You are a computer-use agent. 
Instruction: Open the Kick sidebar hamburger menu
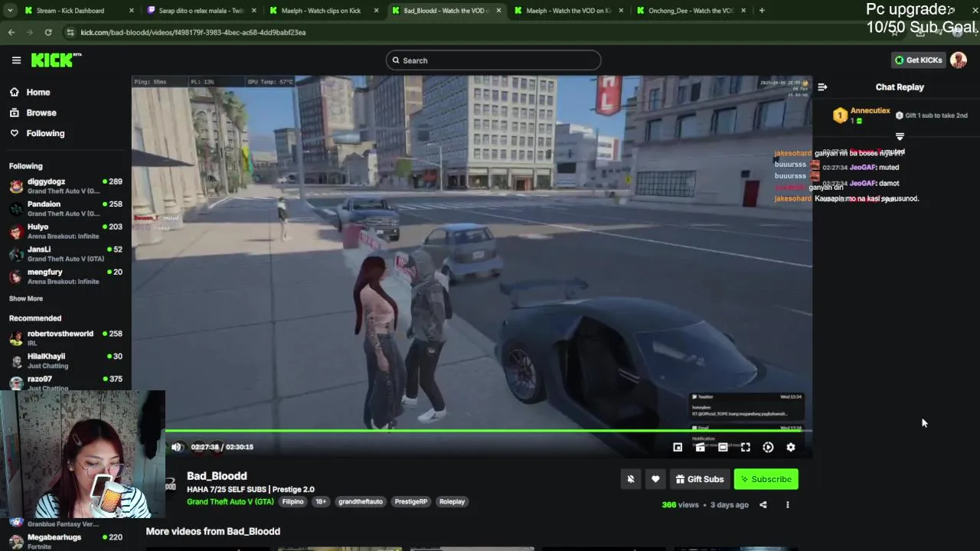click(x=16, y=60)
